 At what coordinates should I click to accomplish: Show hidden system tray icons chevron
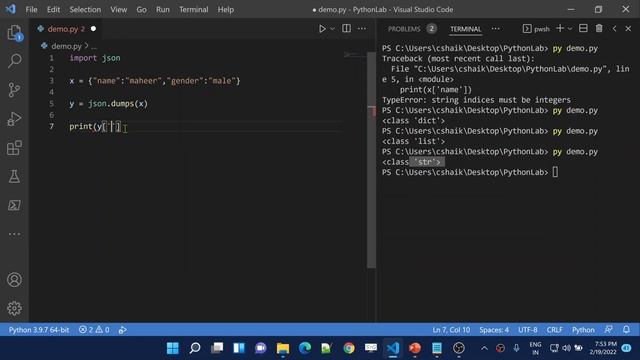[x=484, y=348]
